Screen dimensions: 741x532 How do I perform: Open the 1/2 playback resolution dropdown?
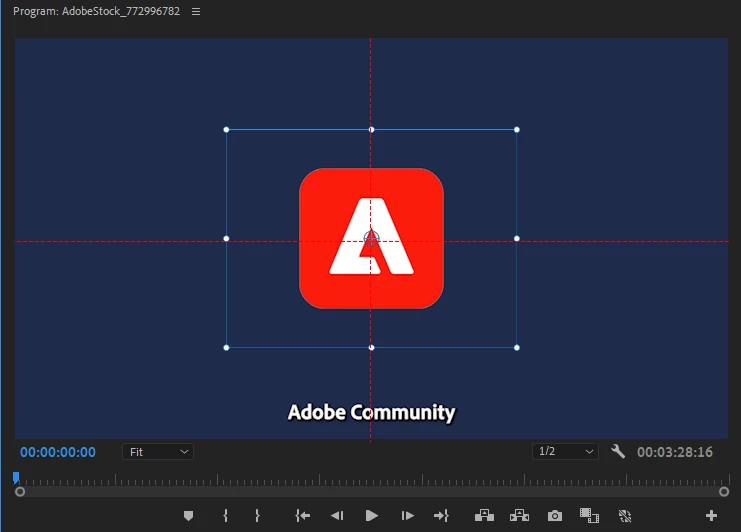click(x=565, y=451)
